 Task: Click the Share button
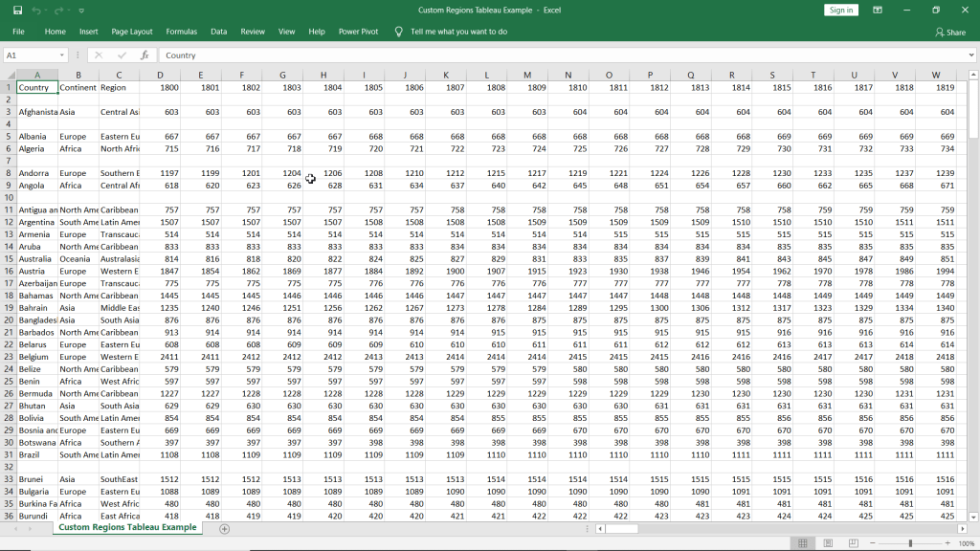click(949, 32)
